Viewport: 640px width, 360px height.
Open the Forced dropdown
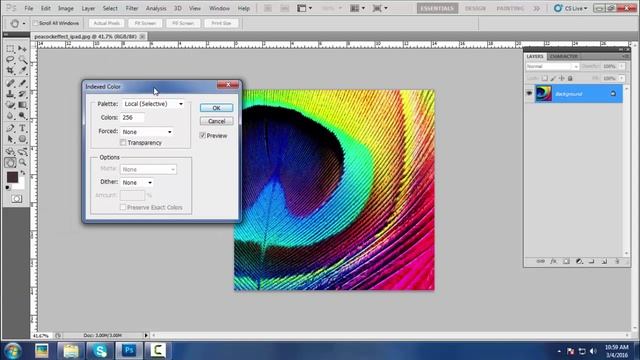pos(147,132)
